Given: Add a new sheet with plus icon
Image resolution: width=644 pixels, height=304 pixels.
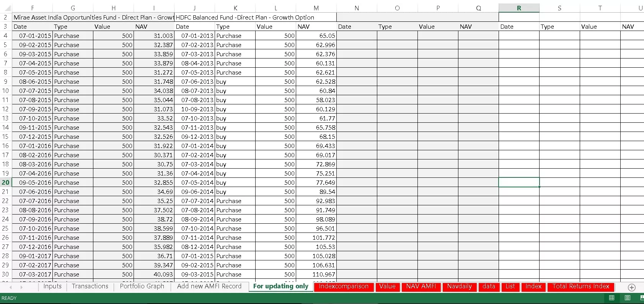Looking at the screenshot, I should click(632, 287).
